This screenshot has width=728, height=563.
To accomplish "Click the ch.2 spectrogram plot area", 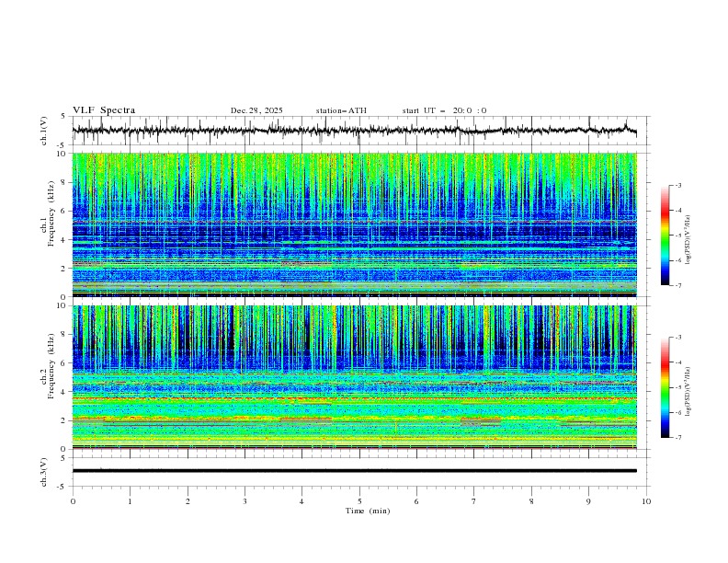I will pos(355,377).
